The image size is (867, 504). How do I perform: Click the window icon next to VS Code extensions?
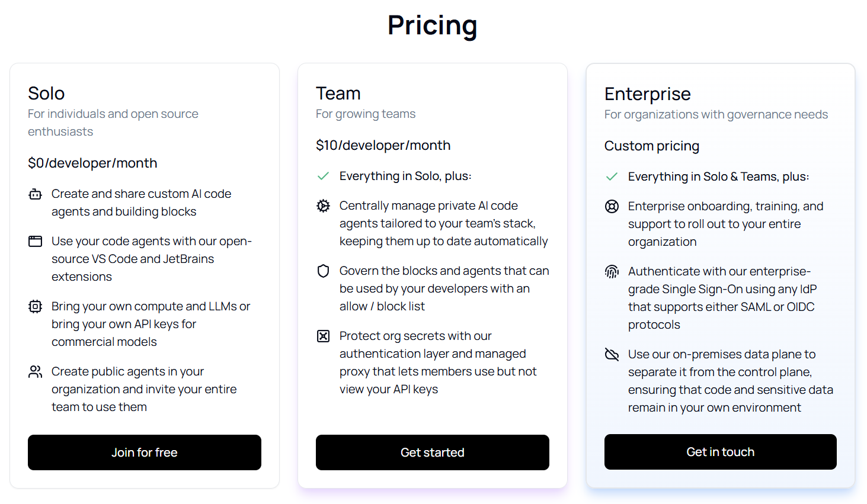coord(36,242)
